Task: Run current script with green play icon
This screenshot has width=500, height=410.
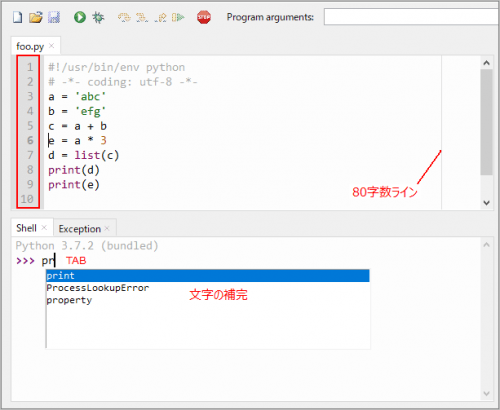Action: (x=80, y=17)
